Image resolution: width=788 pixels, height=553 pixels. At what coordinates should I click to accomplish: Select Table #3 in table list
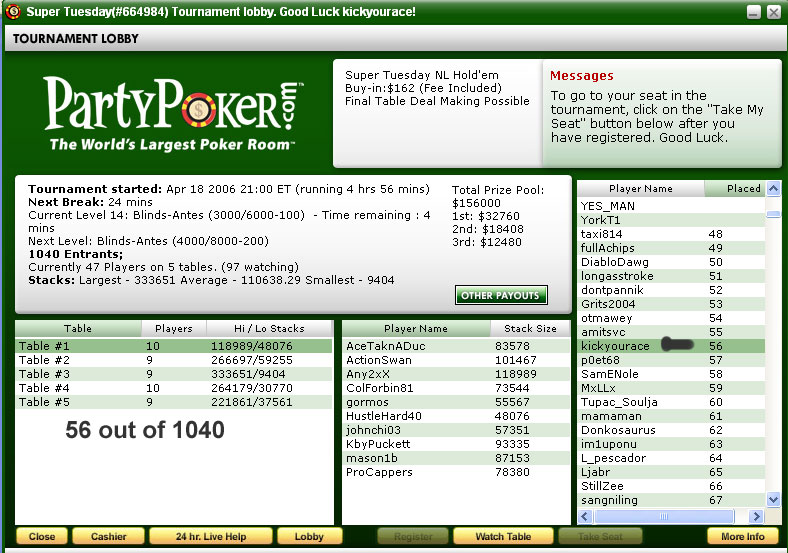click(x=44, y=374)
